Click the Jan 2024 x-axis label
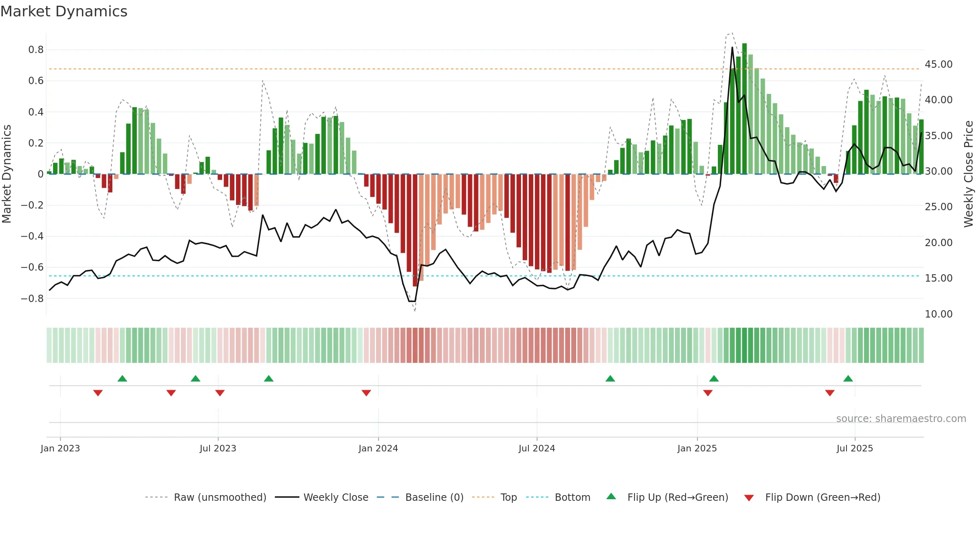980x551 pixels. (x=378, y=448)
